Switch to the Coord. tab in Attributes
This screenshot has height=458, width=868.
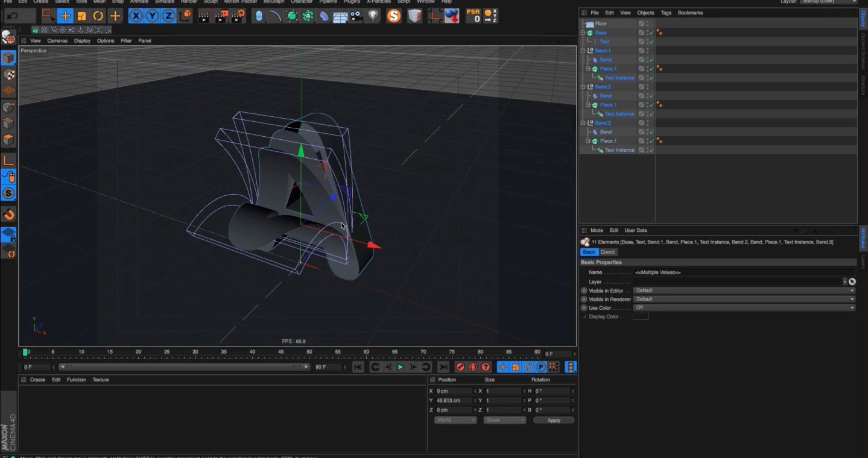click(x=608, y=252)
